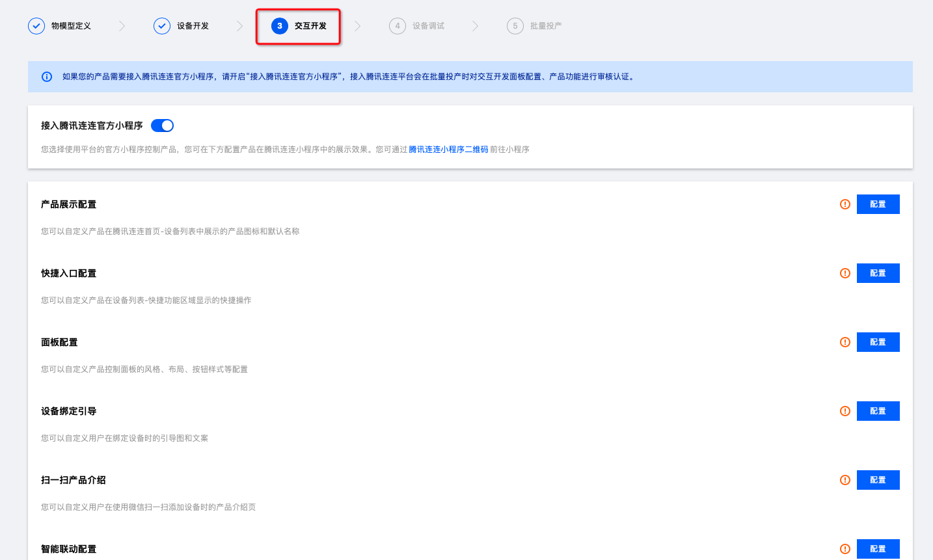
Task: Open the 腾讯连连小程序二维码 link
Action: coord(448,150)
